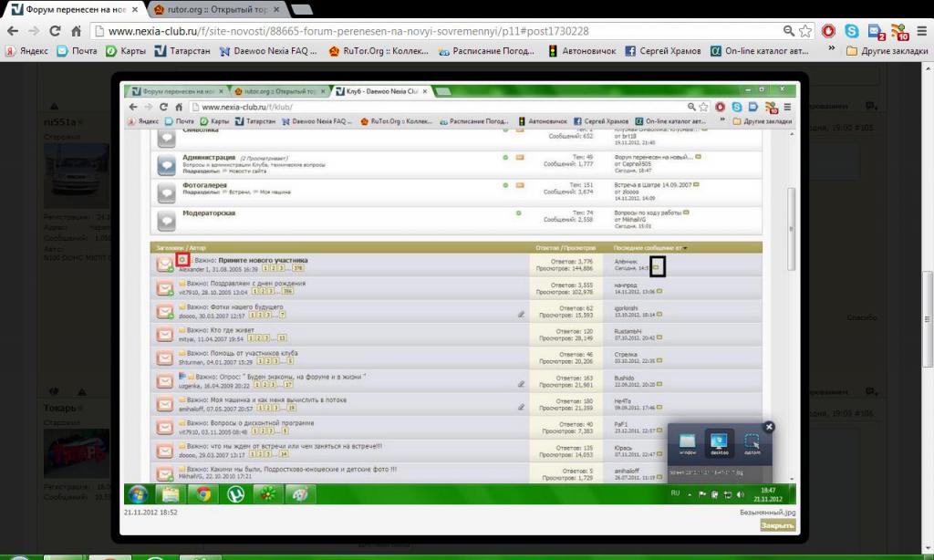This screenshot has height=560, width=934.
Task: Select the first tab "Форум перенесен" in main browser
Action: click(x=73, y=10)
